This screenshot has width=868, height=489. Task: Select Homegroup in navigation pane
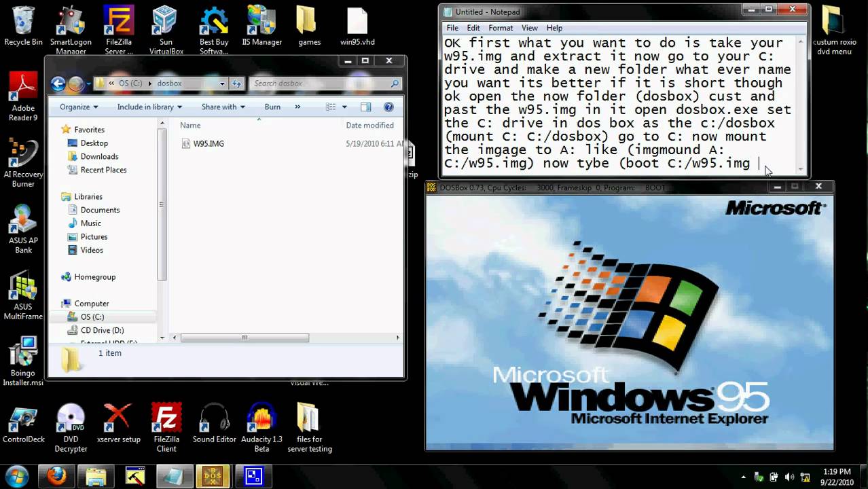point(94,276)
